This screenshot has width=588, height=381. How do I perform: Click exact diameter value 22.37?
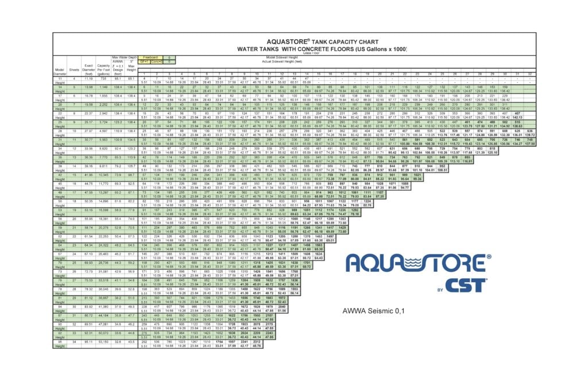point(88,114)
